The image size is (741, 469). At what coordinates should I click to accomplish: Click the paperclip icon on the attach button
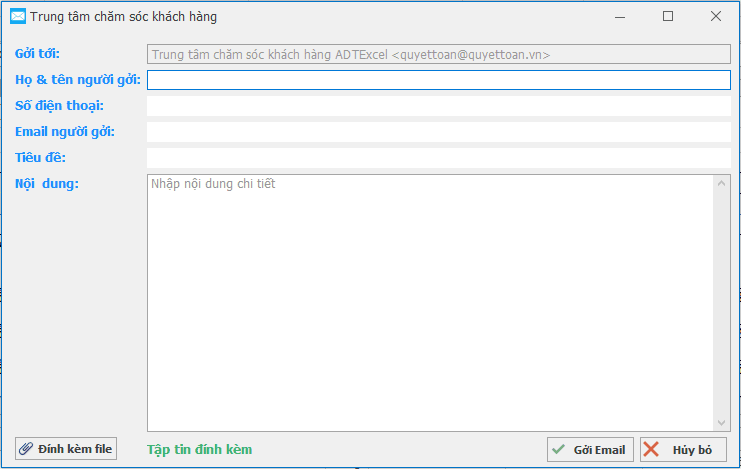pos(27,449)
